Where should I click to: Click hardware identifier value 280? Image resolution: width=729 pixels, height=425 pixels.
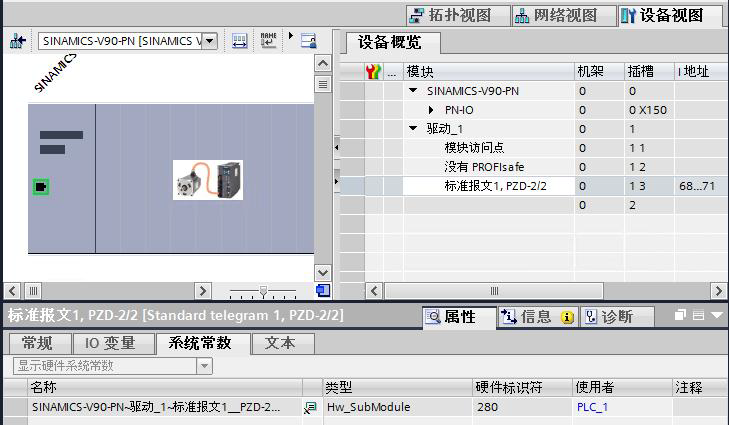523,407
